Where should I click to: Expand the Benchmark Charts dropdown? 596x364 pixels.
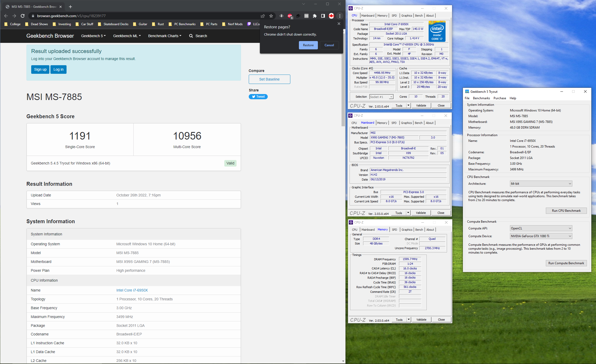click(165, 36)
